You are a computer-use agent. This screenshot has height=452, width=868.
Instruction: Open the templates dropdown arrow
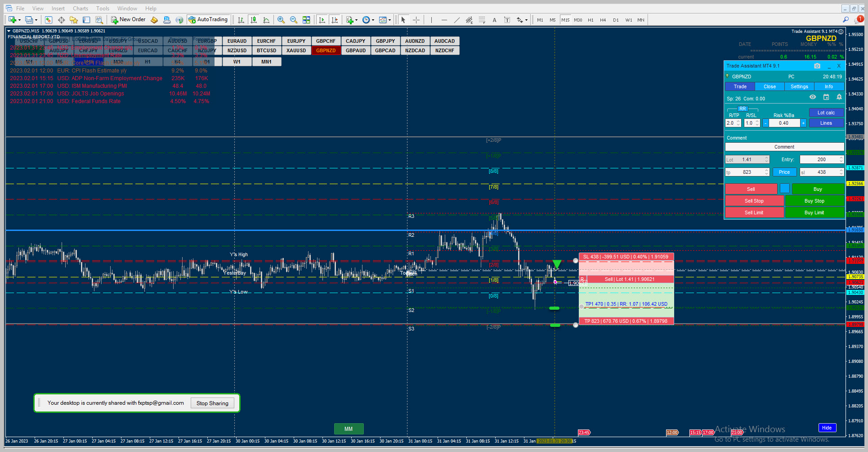pos(389,20)
